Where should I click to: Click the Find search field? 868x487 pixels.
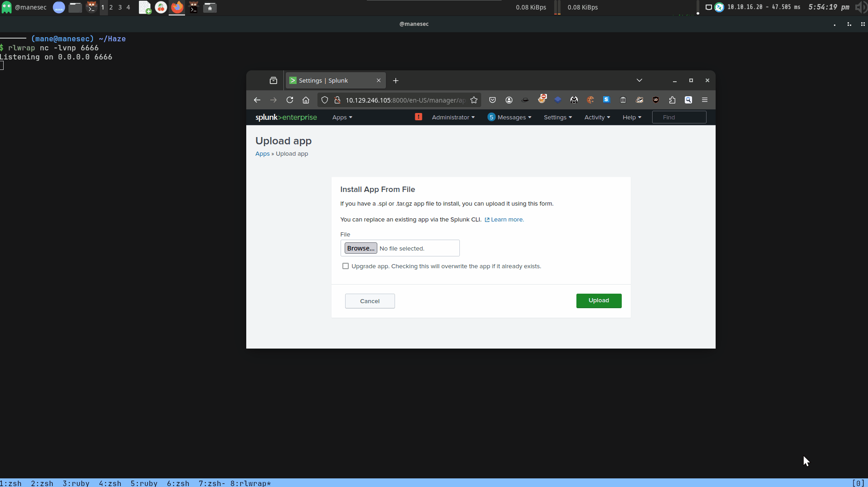[x=679, y=117]
